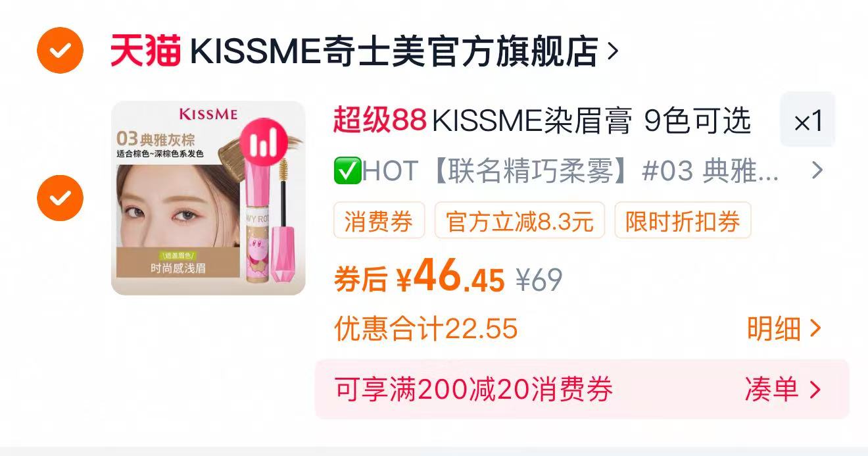Toggle the eyebrow mascara item checkbox
Viewport: 868px width, 456px height.
tap(60, 197)
